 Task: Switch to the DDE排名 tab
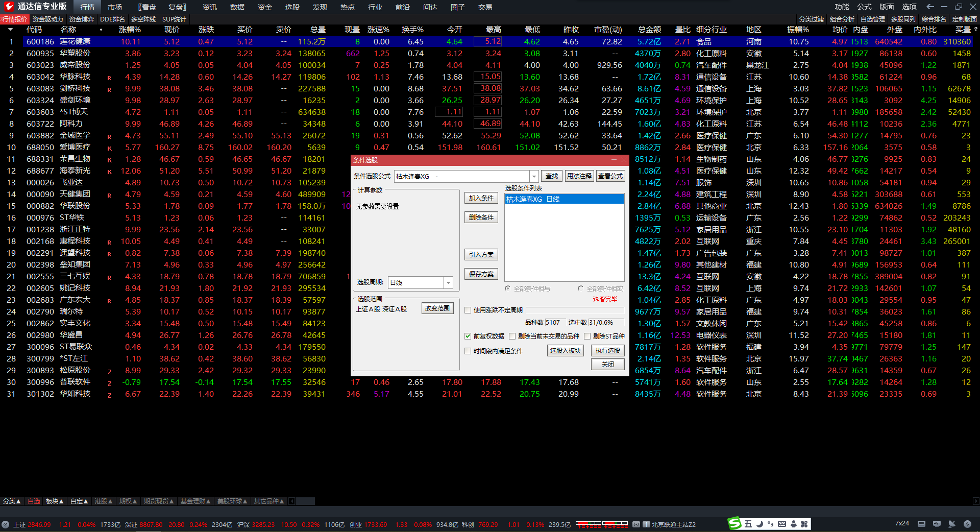[112, 19]
